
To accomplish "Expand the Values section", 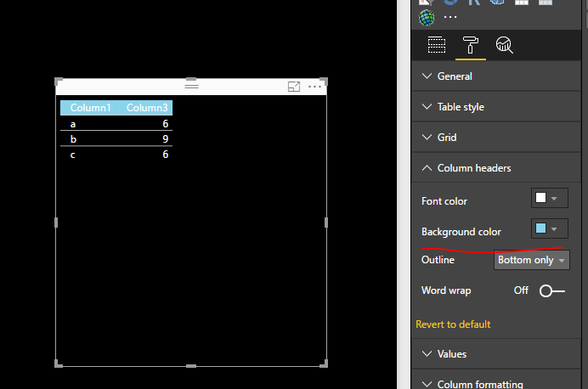I will pos(495,354).
